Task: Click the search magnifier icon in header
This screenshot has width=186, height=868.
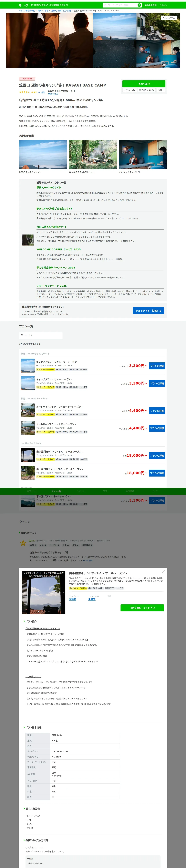Action: tap(139, 5)
